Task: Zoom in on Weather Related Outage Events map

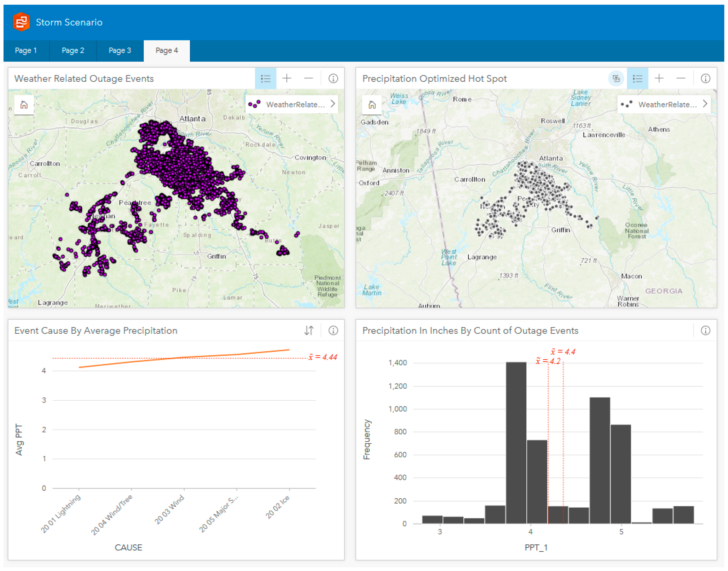Action: tap(287, 79)
